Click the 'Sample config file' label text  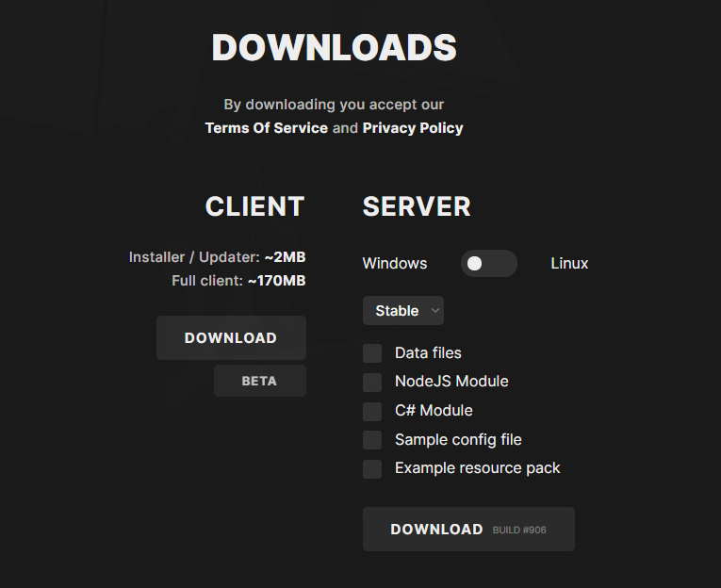tap(458, 440)
